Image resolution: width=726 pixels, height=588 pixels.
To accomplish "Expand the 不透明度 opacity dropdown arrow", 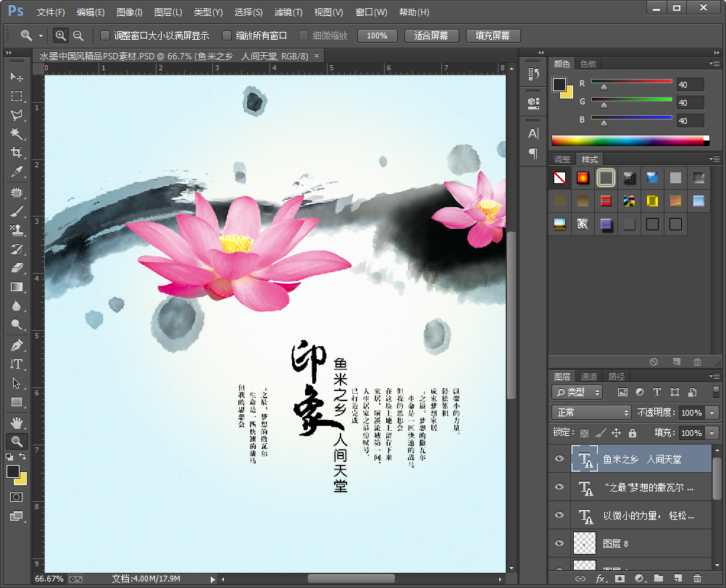I will tap(712, 412).
